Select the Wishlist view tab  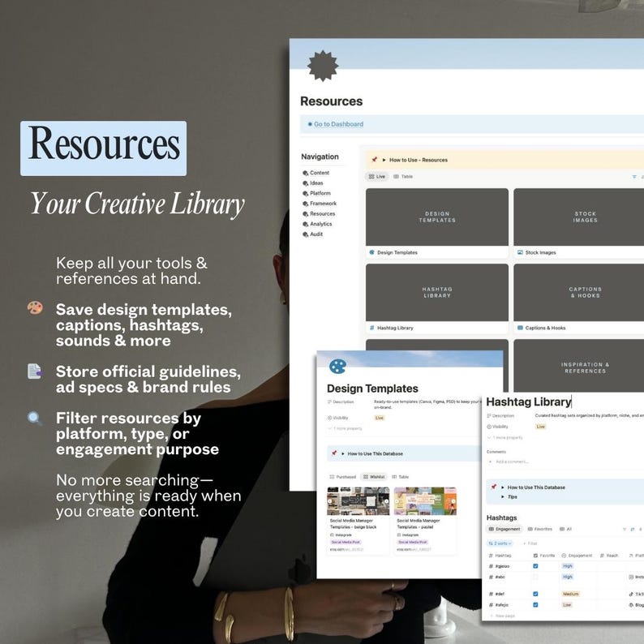pos(374,477)
